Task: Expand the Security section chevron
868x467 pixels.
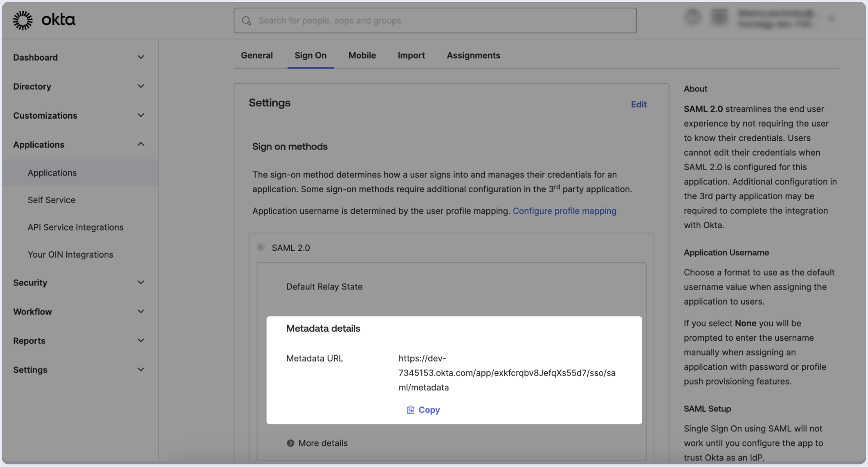Action: [x=141, y=282]
